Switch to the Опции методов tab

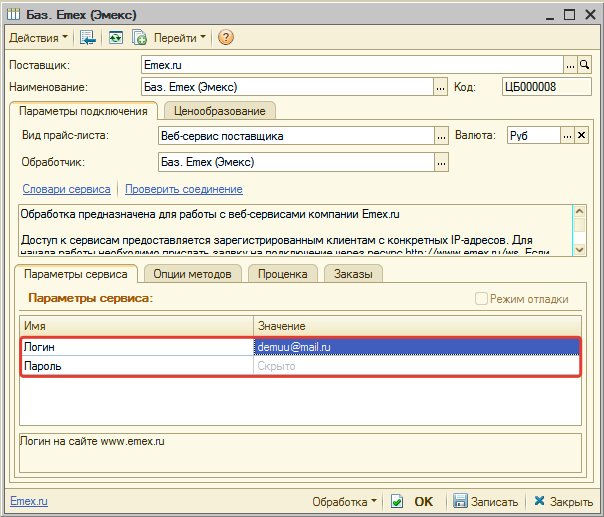point(193,274)
